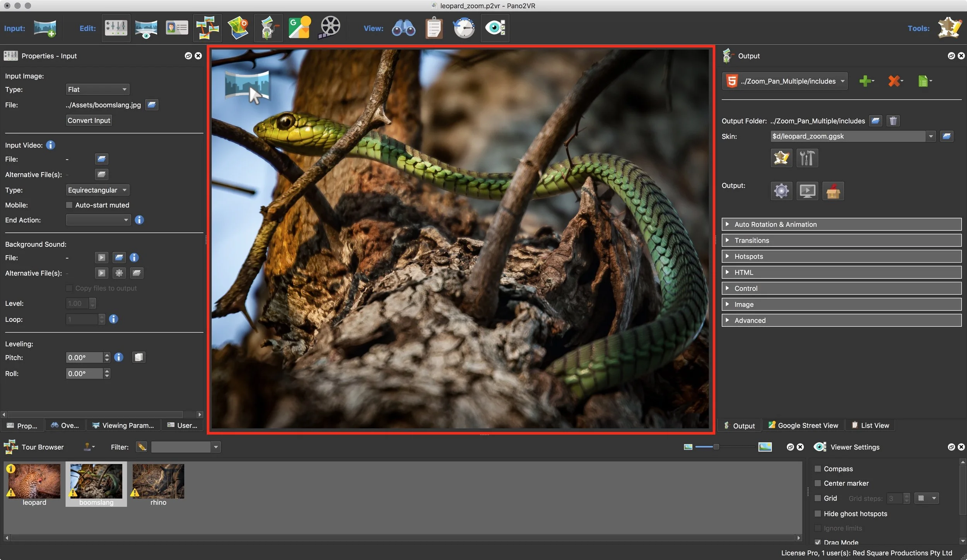Open the User Data toolbar icon
This screenshot has width=967, height=560.
point(177,28)
